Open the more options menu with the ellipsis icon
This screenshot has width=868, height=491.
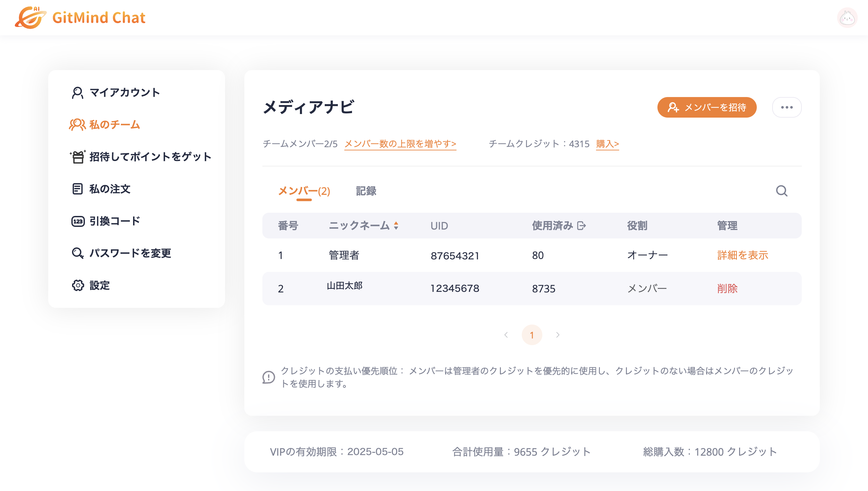[787, 107]
